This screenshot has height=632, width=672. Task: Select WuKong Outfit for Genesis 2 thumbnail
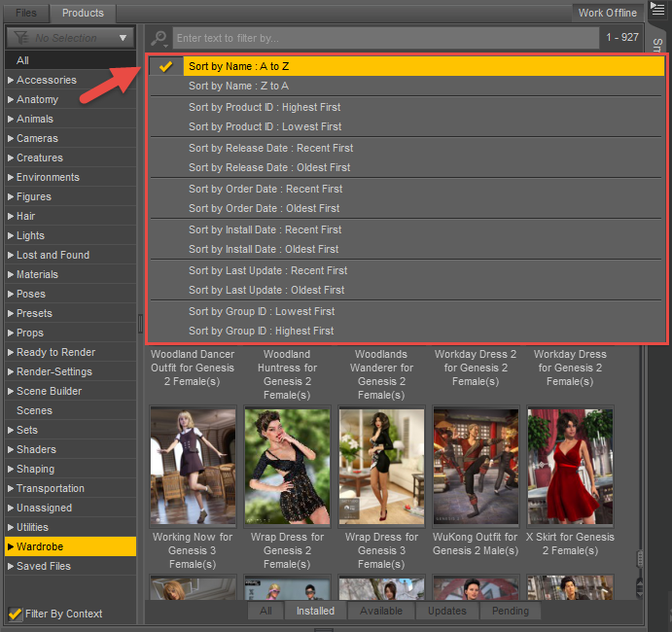476,467
